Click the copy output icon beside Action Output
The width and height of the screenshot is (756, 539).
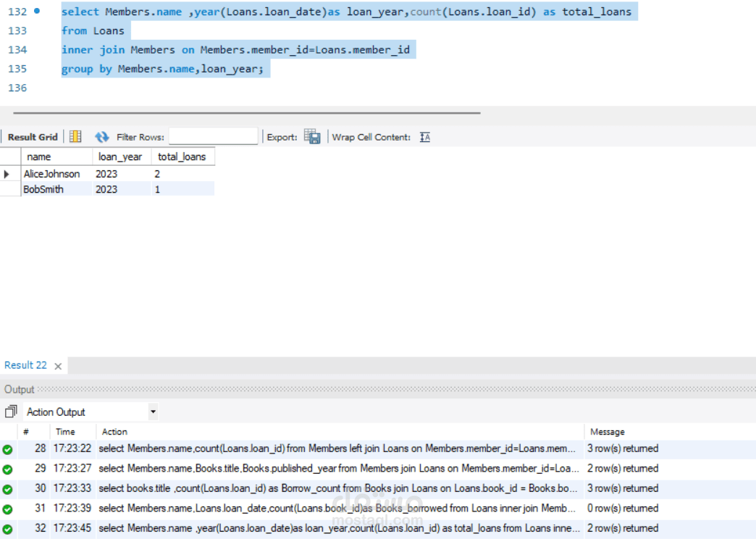pos(11,411)
